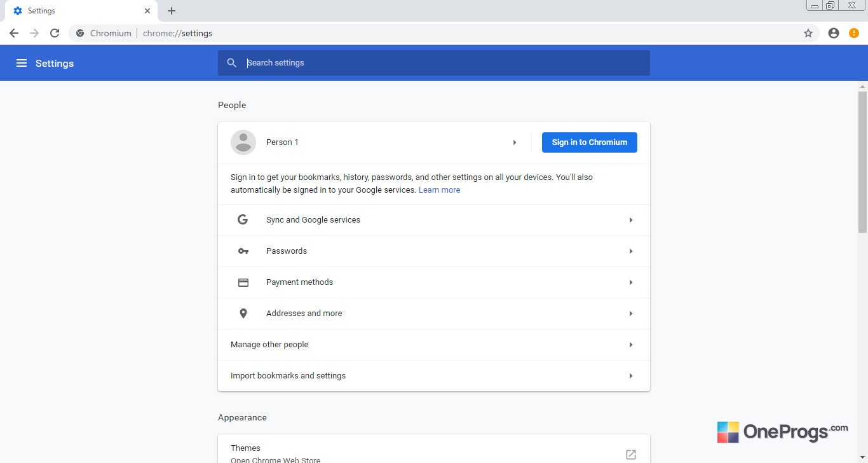Viewport: 868px width, 463px height.
Task: Open the profile avatar icon in toolbar
Action: [x=834, y=33]
